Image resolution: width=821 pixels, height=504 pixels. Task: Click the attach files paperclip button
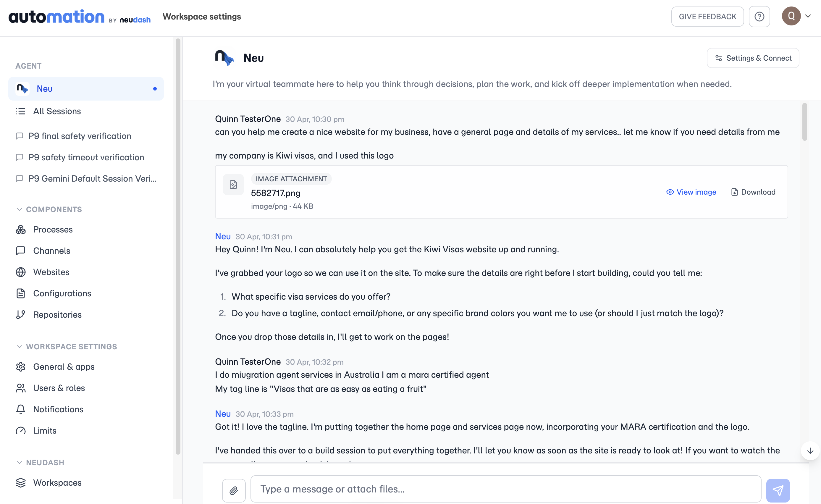[x=234, y=490]
